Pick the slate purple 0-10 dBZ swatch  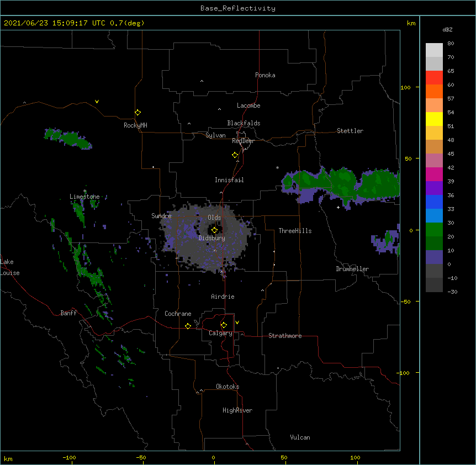(x=434, y=257)
